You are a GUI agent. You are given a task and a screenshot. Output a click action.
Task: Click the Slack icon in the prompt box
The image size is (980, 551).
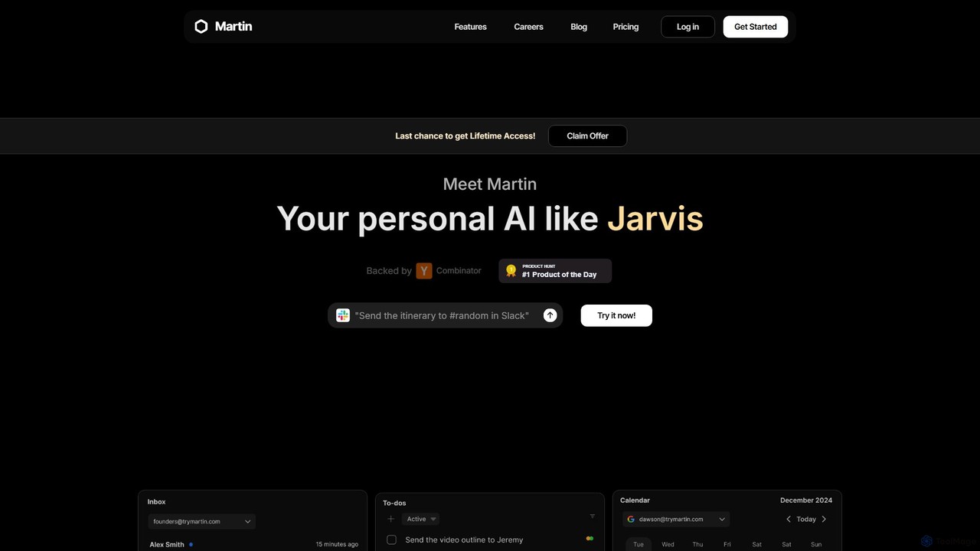point(343,315)
